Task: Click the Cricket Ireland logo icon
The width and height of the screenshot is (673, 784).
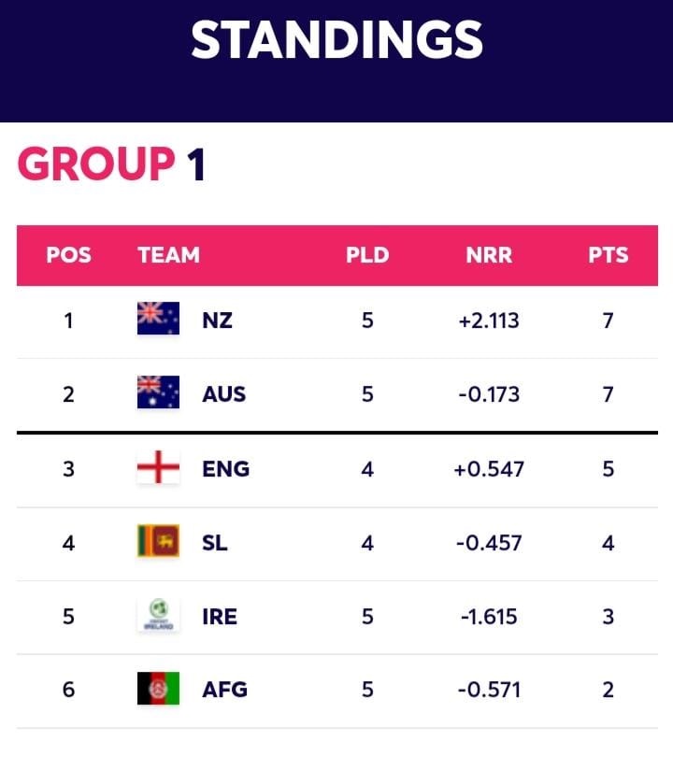Action: tap(158, 615)
